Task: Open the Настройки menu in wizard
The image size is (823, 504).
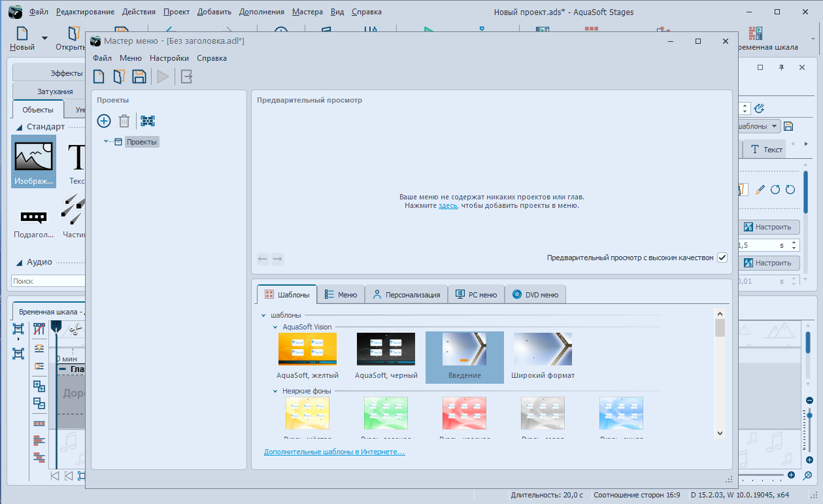Action: pyautogui.click(x=169, y=58)
